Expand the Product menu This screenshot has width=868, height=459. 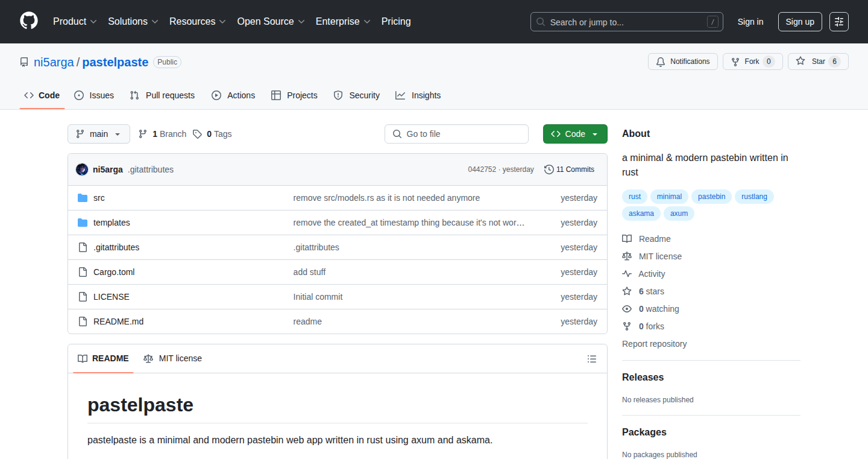click(75, 22)
